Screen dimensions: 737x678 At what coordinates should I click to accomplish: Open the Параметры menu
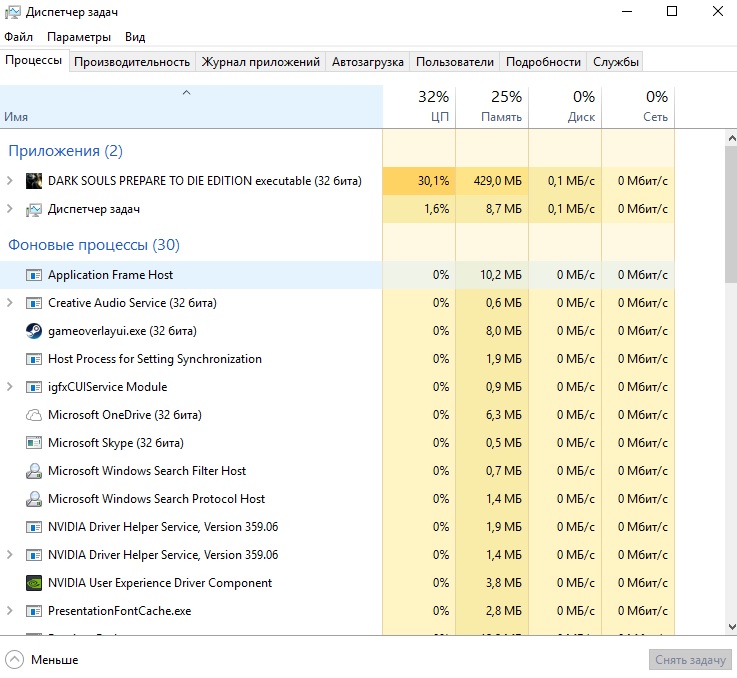[79, 37]
